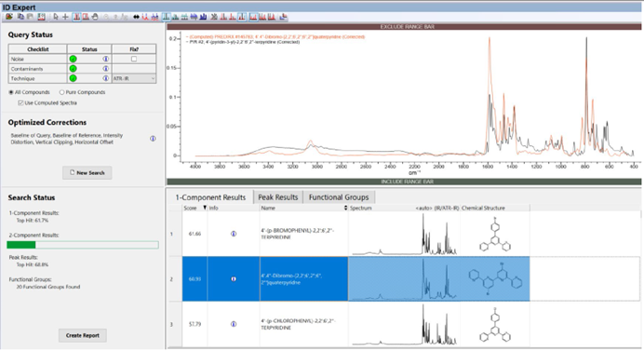
Task: Click the Exclude Range Bar
Action: point(404,27)
